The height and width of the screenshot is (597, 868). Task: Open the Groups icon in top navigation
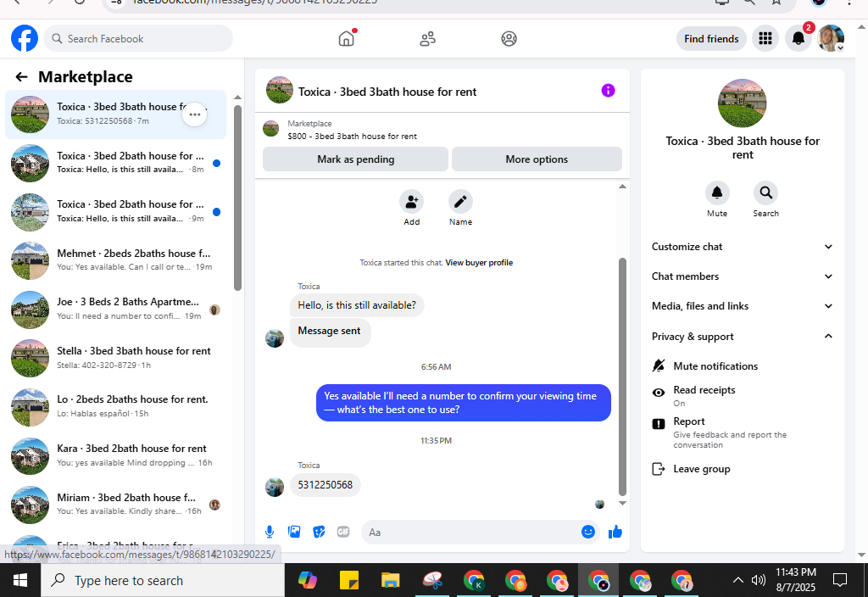(509, 39)
